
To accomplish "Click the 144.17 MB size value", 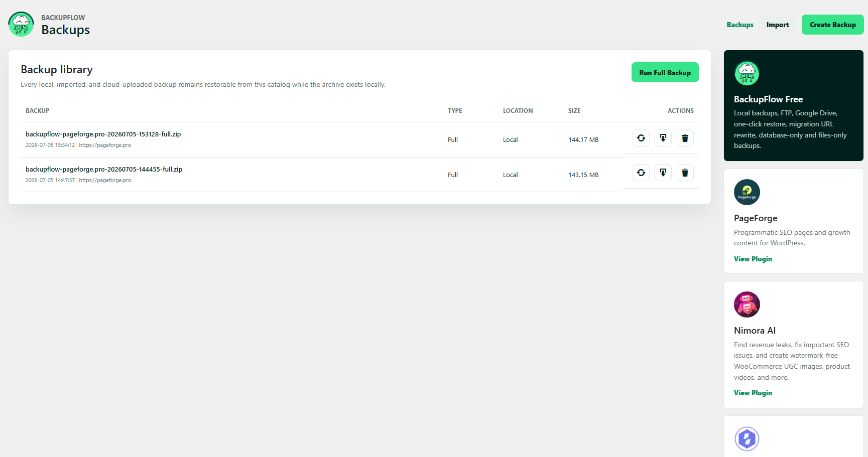I will click(583, 140).
